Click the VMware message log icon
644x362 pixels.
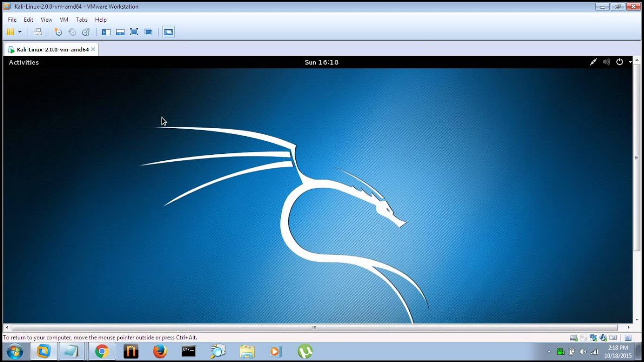coord(628,338)
